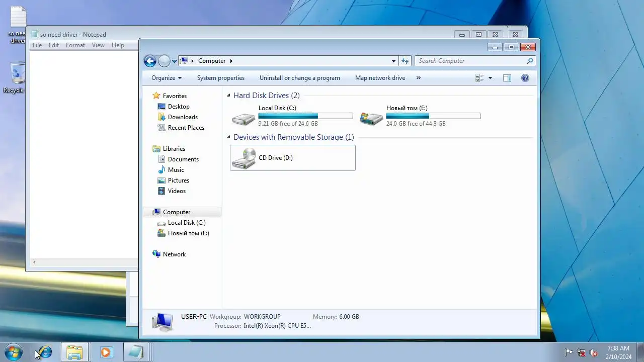
Task: Open Pictures library
Action: [179, 180]
